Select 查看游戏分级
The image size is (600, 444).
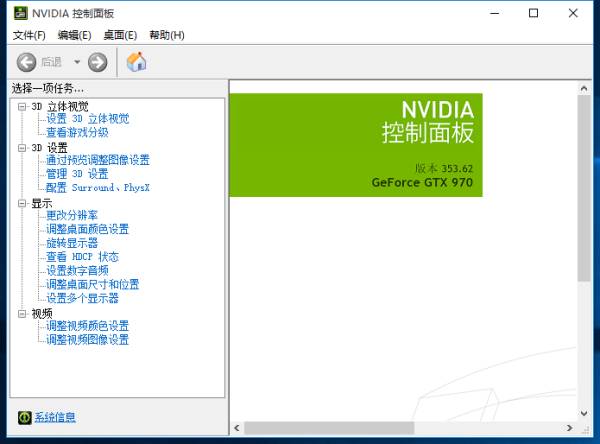(x=77, y=132)
